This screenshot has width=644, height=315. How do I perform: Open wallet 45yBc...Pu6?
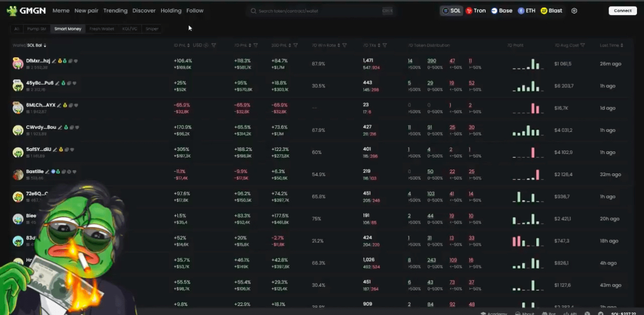[40, 83]
